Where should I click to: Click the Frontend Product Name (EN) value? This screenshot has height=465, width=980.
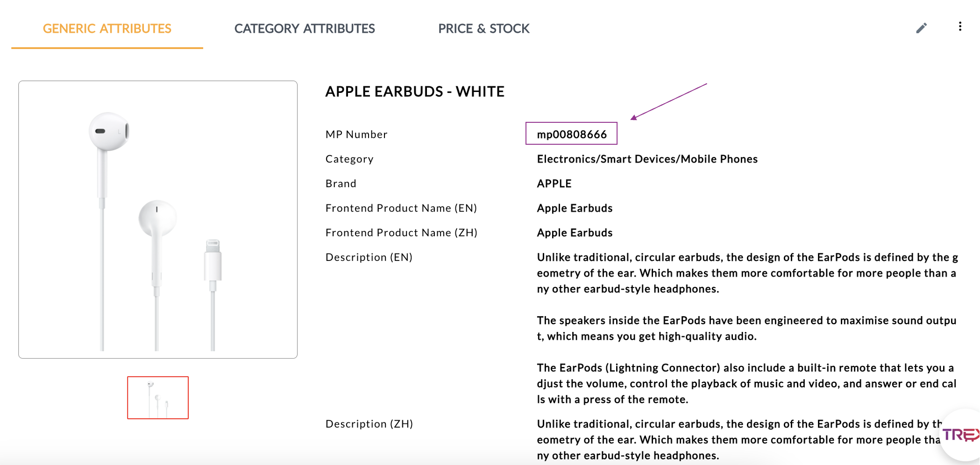tap(575, 208)
